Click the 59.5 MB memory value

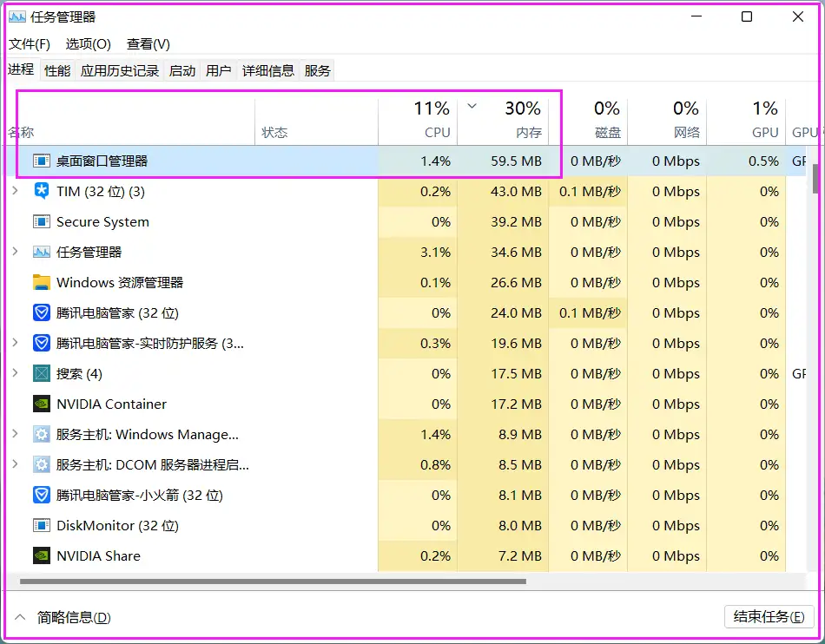pyautogui.click(x=516, y=161)
